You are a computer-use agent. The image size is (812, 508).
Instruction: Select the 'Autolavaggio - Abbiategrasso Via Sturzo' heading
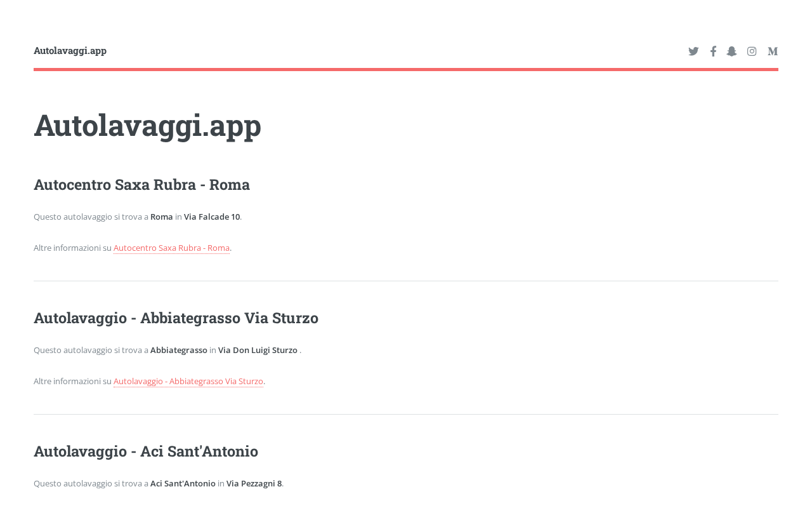click(x=176, y=318)
